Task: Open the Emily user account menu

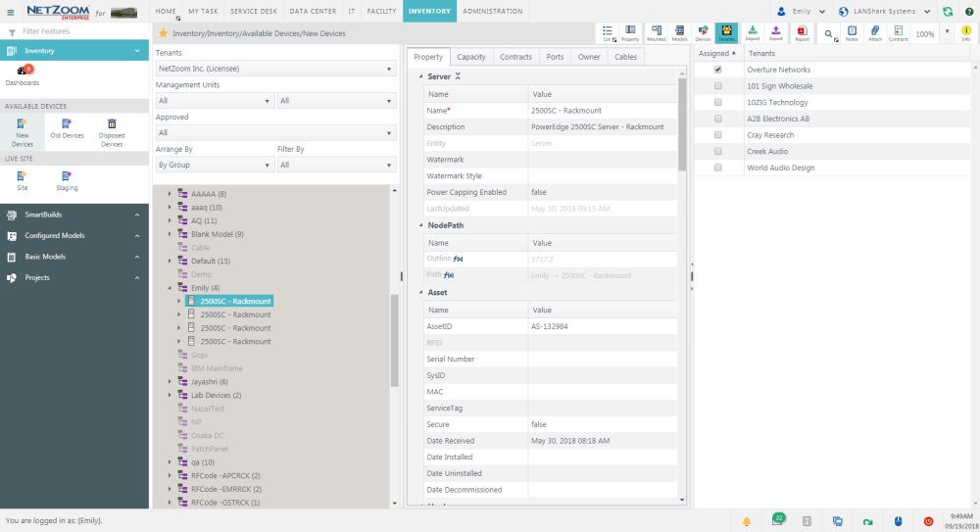Action: 802,11
